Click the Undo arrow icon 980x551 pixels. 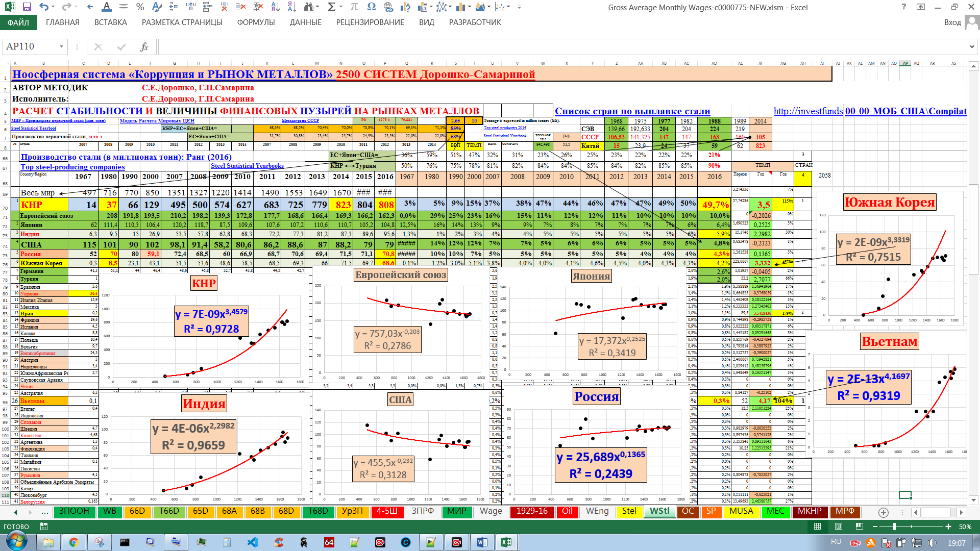44,7
